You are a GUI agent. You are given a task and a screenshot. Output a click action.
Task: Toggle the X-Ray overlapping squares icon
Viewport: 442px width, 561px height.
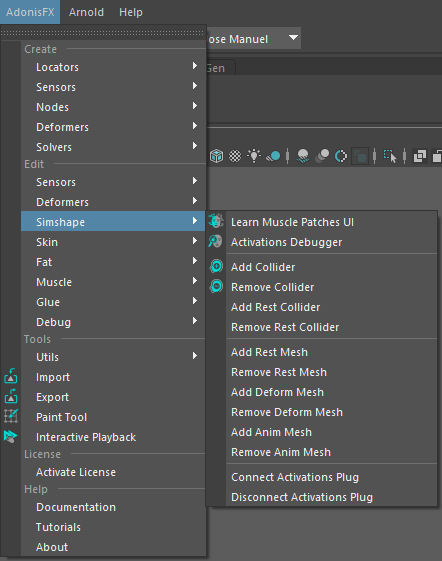click(x=420, y=156)
